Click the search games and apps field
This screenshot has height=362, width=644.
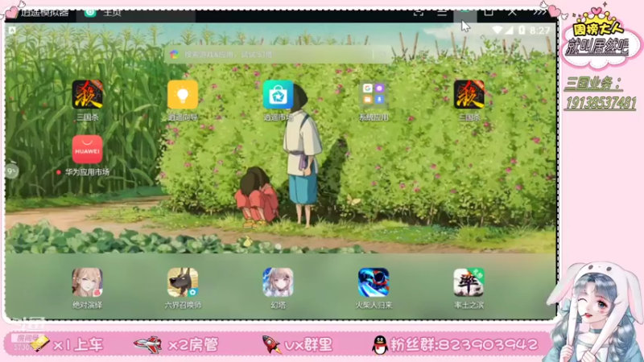click(278, 54)
